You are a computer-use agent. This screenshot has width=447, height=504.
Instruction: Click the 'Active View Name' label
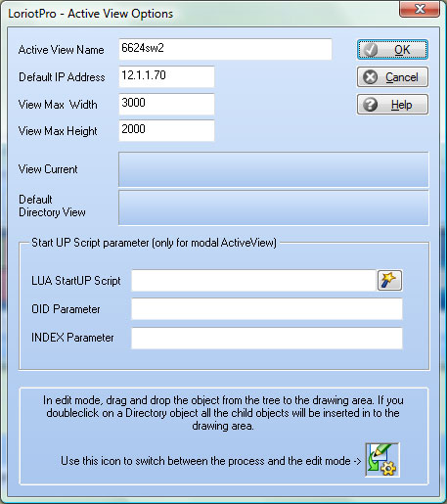(x=62, y=50)
